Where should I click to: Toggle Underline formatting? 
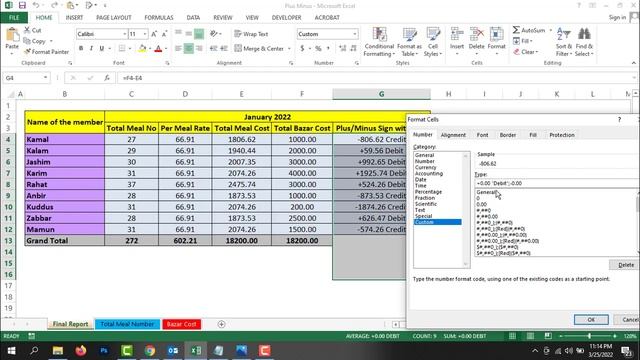[x=102, y=48]
